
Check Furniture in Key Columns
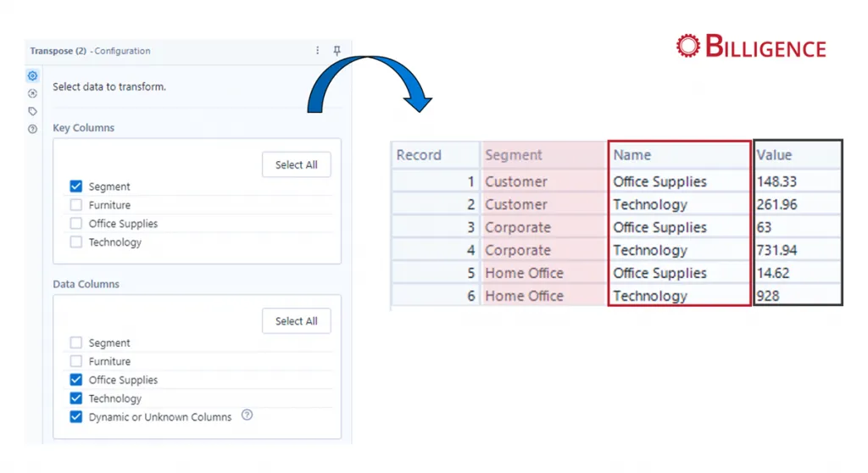[x=75, y=205]
